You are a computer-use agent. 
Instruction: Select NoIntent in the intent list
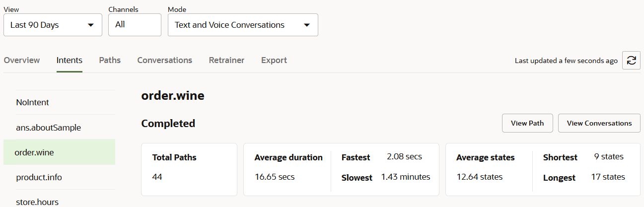32,102
